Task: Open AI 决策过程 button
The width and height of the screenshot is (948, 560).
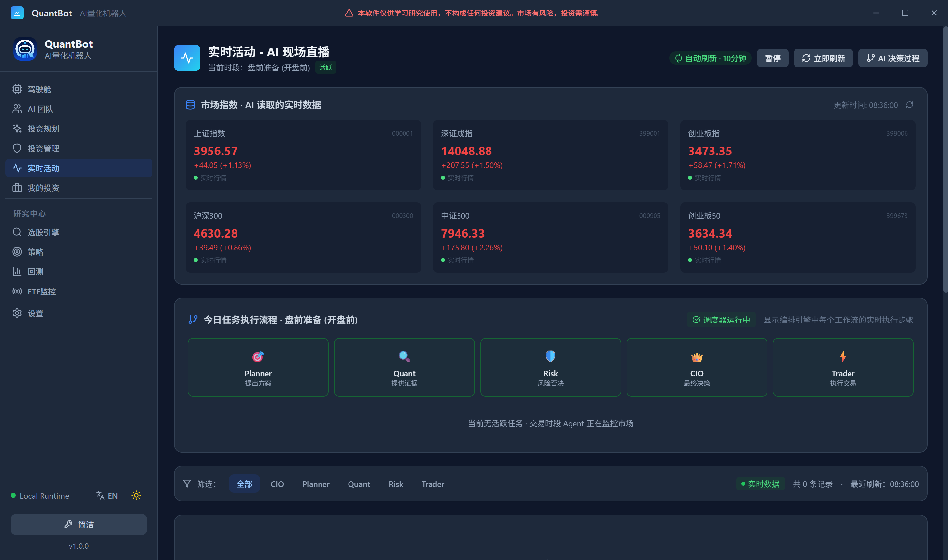Action: coord(893,58)
